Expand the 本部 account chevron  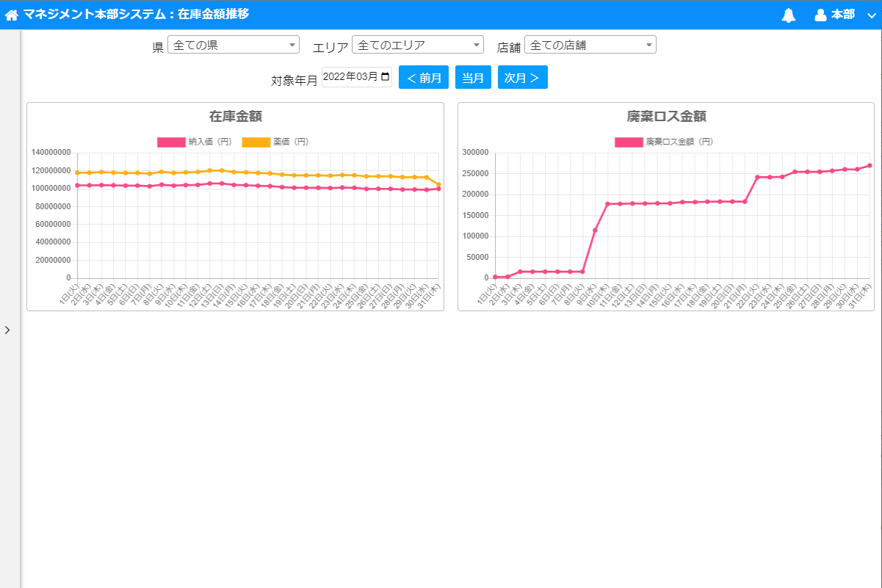coord(872,15)
